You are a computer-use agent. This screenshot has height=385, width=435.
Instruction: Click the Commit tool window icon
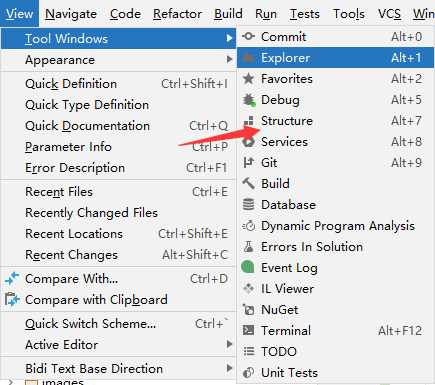[x=248, y=36]
